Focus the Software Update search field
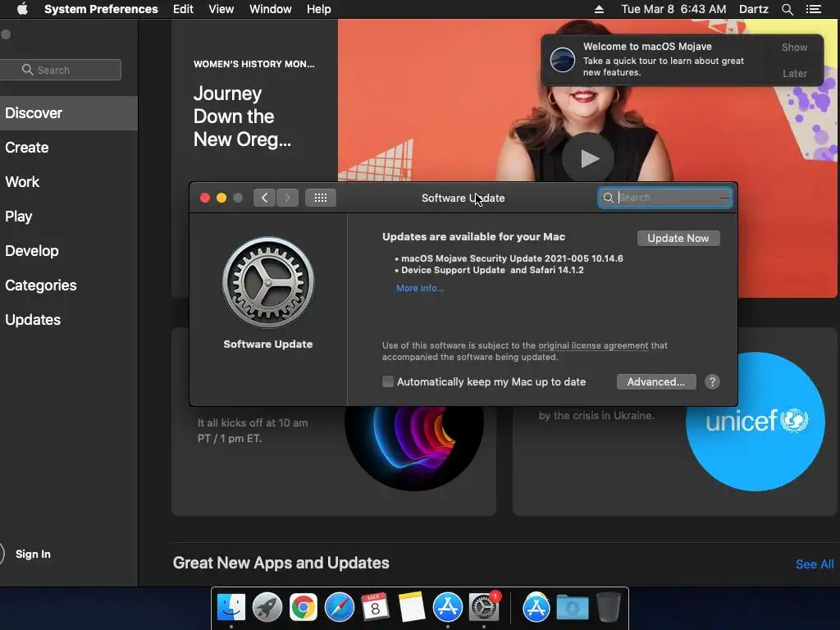The image size is (840, 630). tap(664, 198)
